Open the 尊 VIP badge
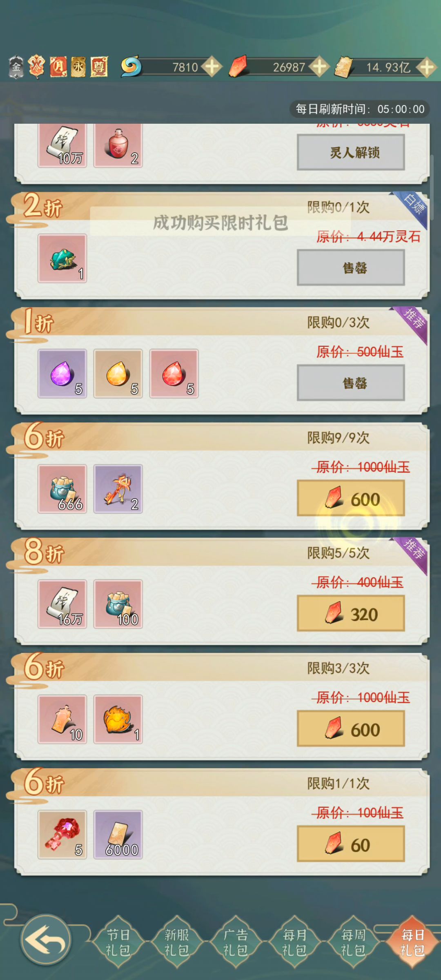This screenshot has height=980, width=441. 99,67
